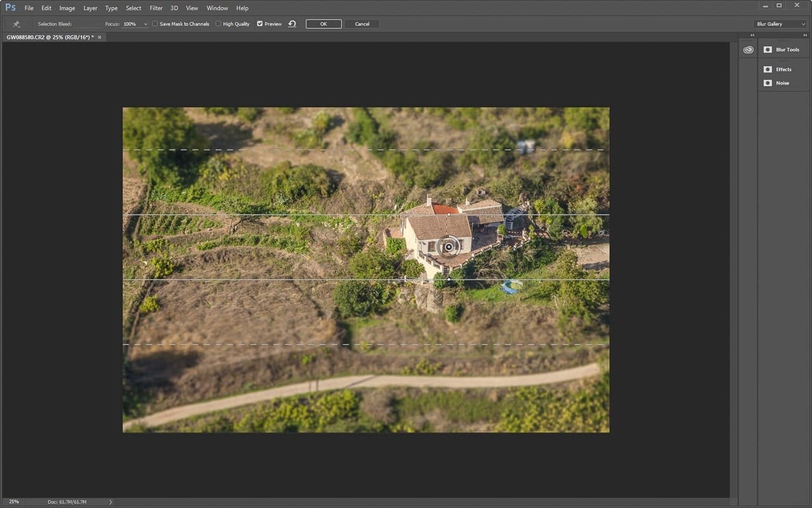Enable the Save Mask to Channels checkbox
The image size is (812, 508).
point(155,24)
